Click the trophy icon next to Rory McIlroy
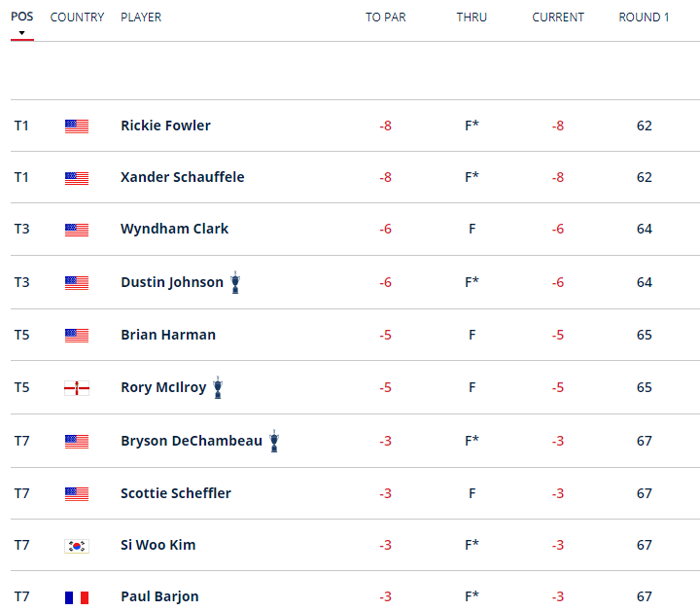Viewport: 700px width, 611px height. [x=218, y=388]
